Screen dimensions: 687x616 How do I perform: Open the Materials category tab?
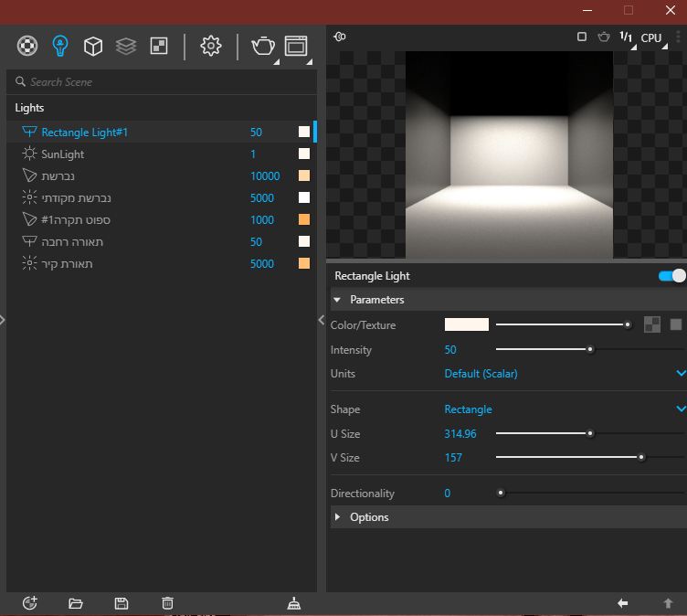click(x=29, y=45)
